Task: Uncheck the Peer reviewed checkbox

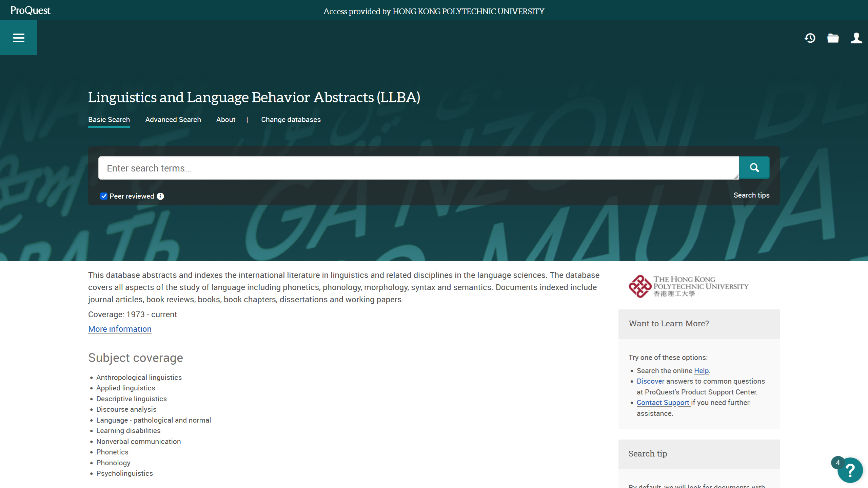Action: tap(104, 196)
